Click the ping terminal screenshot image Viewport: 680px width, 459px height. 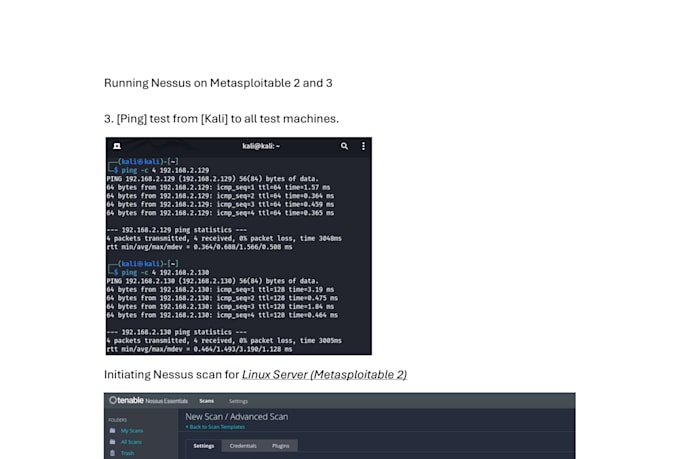click(239, 246)
